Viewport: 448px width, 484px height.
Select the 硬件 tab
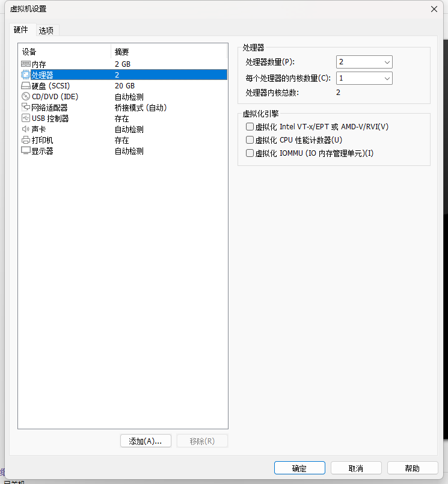pos(21,29)
